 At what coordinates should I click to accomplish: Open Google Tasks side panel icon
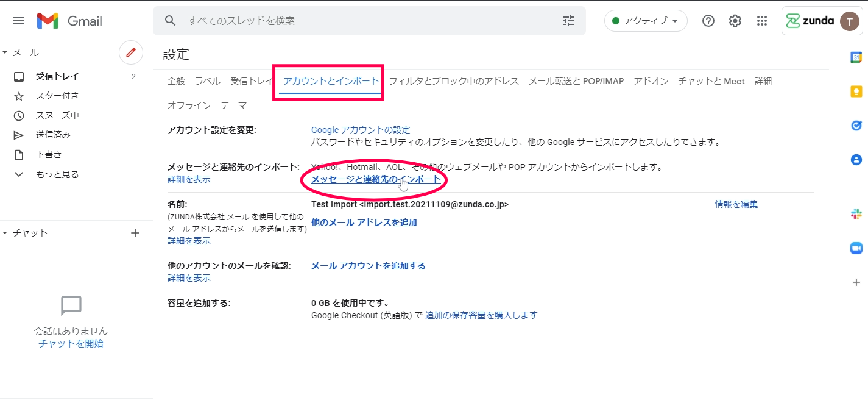click(x=856, y=126)
